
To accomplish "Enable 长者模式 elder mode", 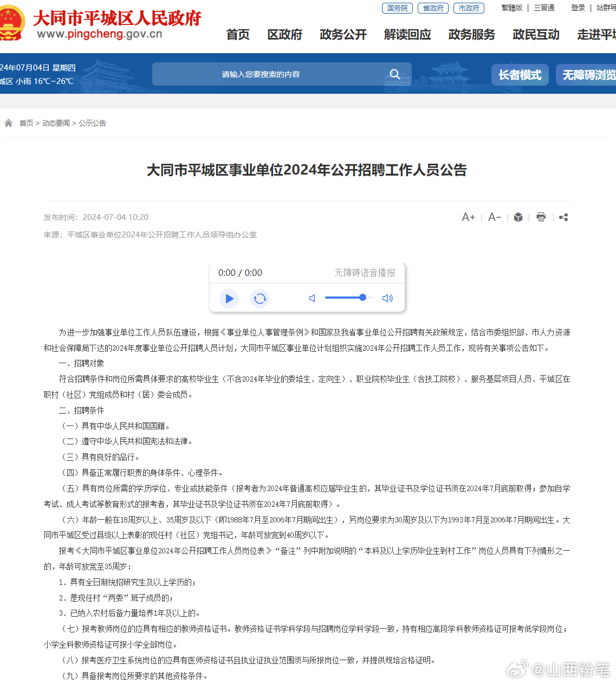I will pos(520,75).
